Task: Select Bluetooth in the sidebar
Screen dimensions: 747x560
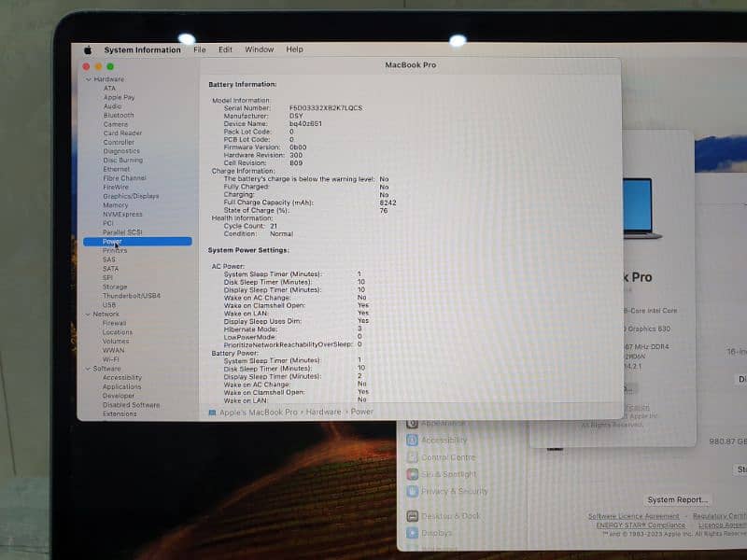Action: pyautogui.click(x=119, y=115)
